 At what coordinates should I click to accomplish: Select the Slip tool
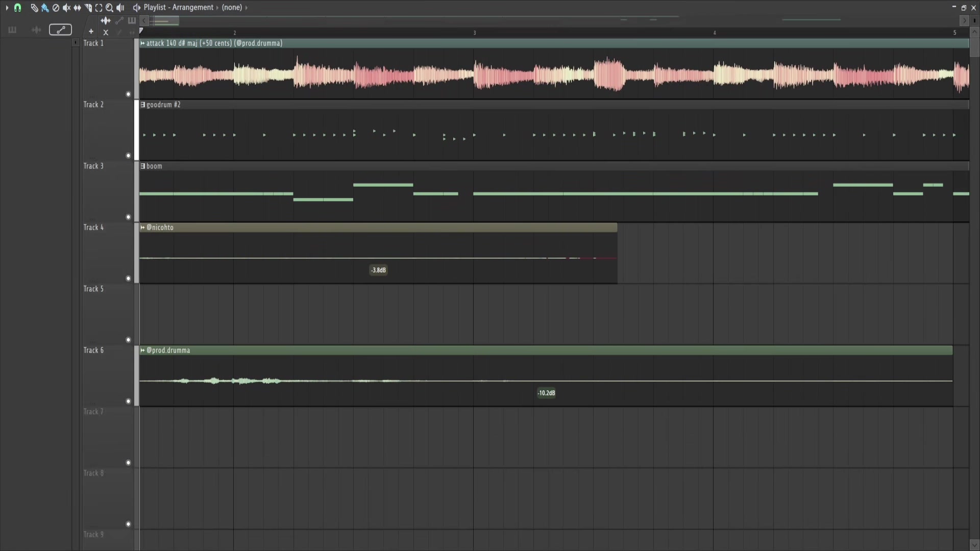(x=77, y=8)
